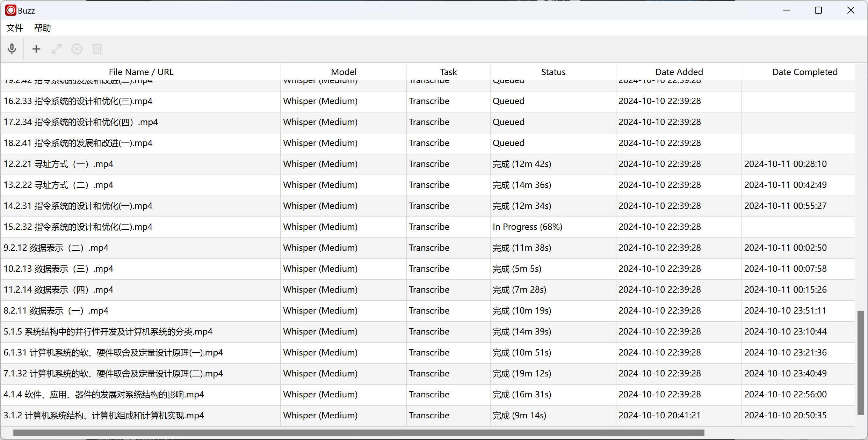Image resolution: width=868 pixels, height=440 pixels.
Task: Click the Date Completed column header
Action: click(x=805, y=72)
